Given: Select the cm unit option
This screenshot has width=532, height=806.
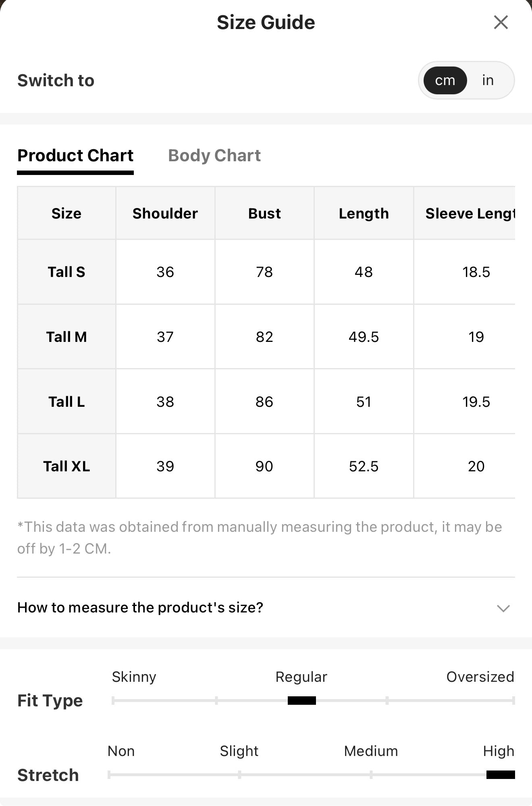Looking at the screenshot, I should tap(445, 80).
